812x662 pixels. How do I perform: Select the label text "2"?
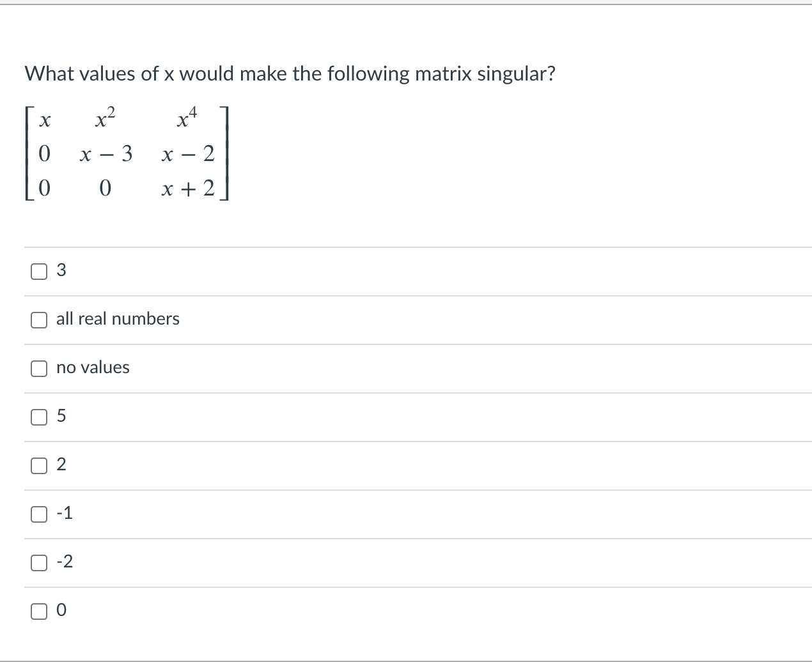tap(61, 465)
